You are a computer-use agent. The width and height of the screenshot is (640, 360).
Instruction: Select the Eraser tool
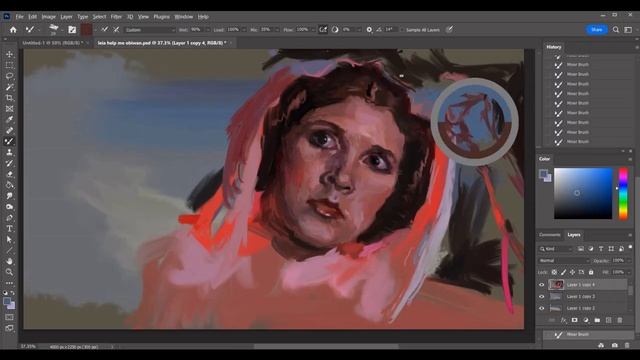coord(9,174)
